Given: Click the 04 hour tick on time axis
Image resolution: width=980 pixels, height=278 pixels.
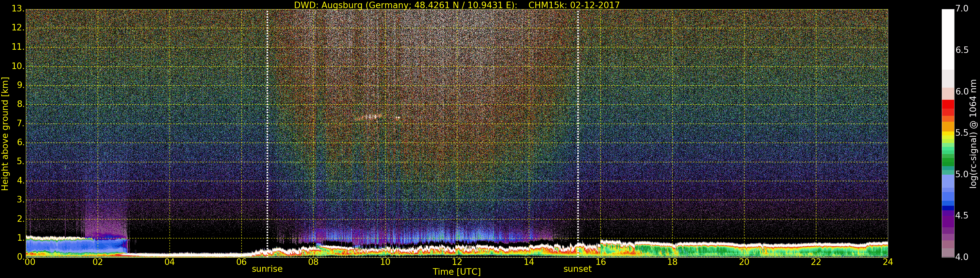Looking at the screenshot, I should (x=169, y=262).
